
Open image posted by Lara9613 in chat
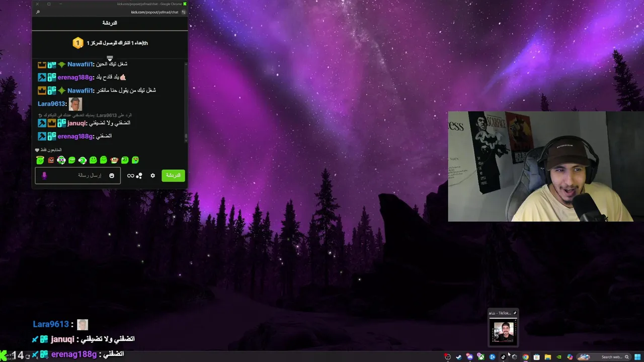point(75,104)
